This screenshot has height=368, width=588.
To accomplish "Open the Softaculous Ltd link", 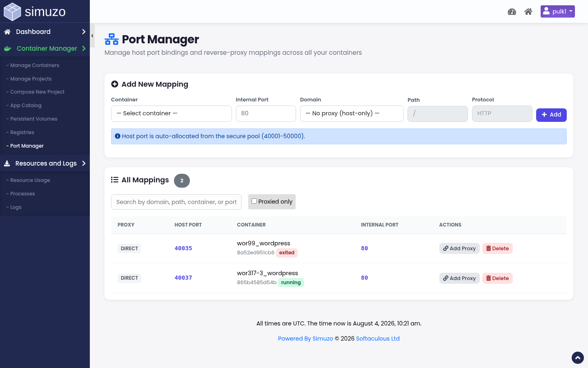I will click(378, 339).
